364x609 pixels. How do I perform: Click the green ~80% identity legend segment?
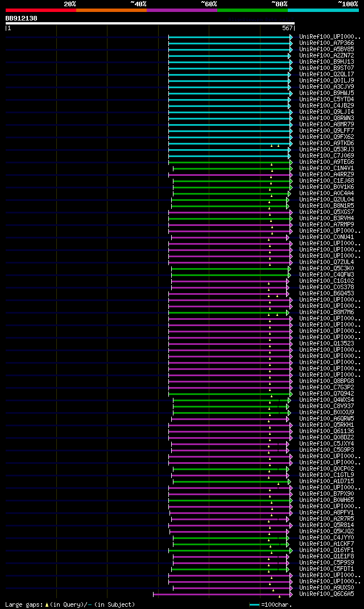(x=253, y=10)
